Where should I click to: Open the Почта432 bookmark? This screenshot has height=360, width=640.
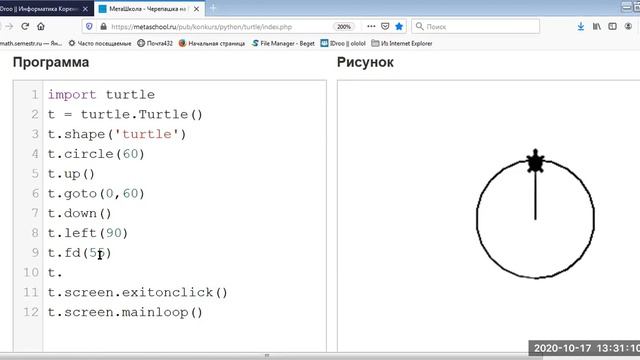point(155,43)
